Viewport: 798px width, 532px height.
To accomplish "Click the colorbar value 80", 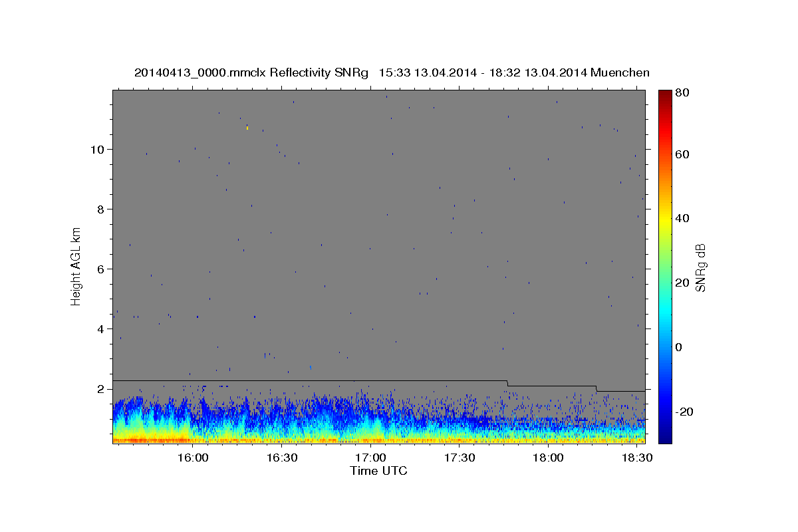I will click(682, 93).
